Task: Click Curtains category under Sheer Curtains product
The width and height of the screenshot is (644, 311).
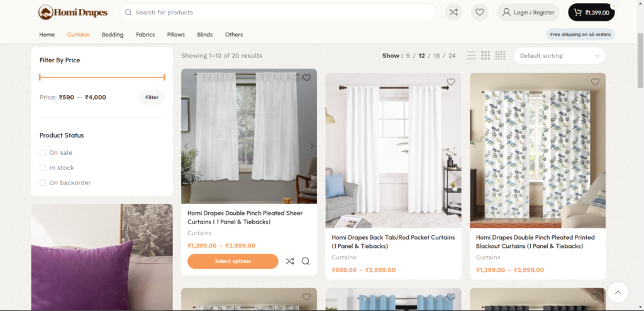Action: pos(199,233)
